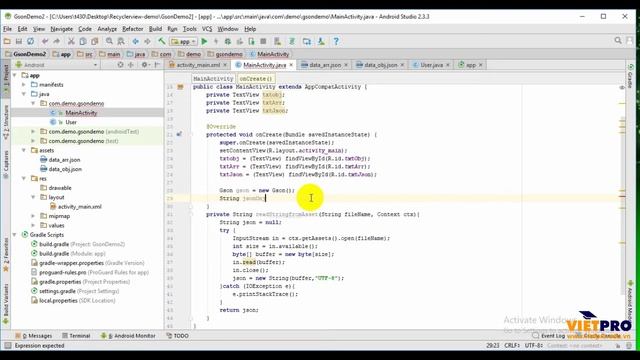Open the Refactor menu
640x360 pixels.
point(133,29)
